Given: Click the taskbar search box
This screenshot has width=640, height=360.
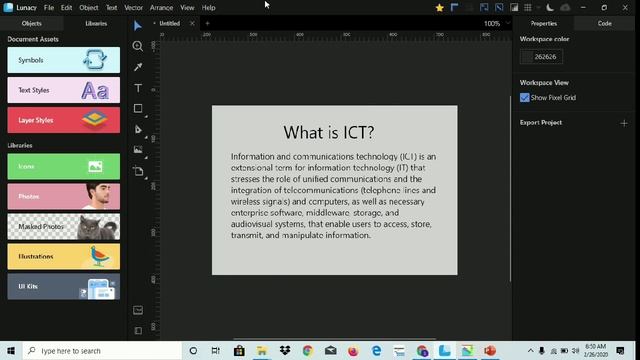Looking at the screenshot, I should (x=102, y=351).
